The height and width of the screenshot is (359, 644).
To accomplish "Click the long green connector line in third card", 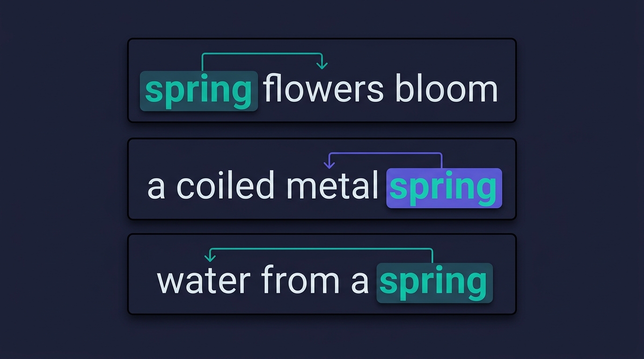I will click(x=322, y=249).
